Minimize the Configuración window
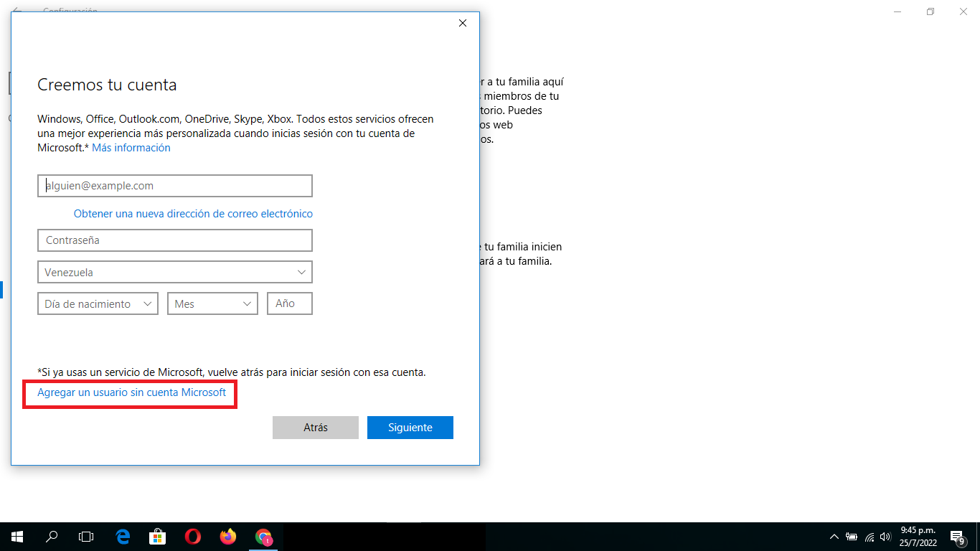The image size is (980, 551). (x=897, y=11)
